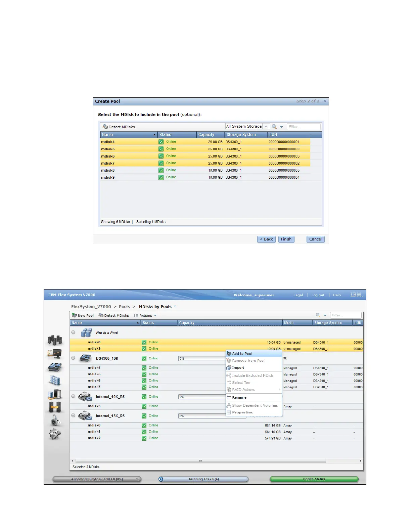This screenshot has height=532, width=411.
Task: Open the Home icon showing server racks in the left sidebar
Action: click(x=55, y=340)
